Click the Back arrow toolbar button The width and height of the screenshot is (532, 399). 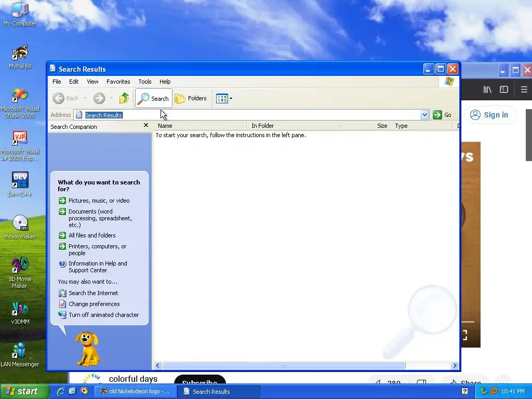click(x=66, y=98)
